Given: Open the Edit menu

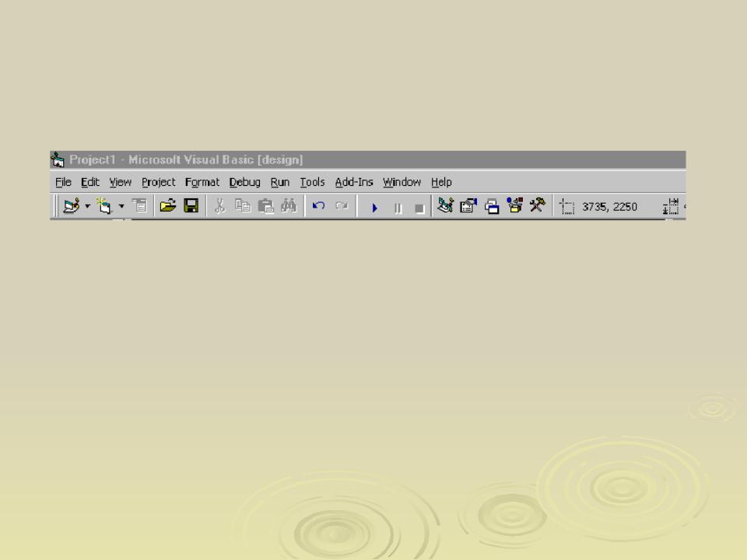Looking at the screenshot, I should click(x=90, y=182).
